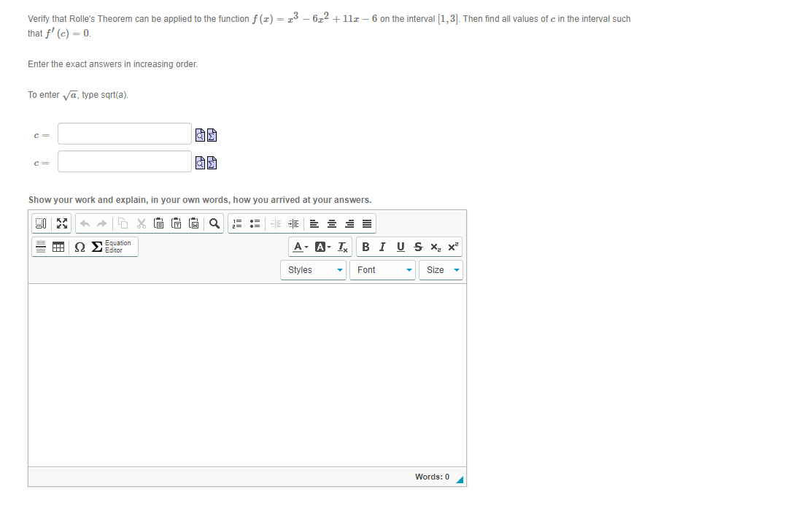Apply superscript formatting
Image resolution: width=812 pixels, height=519 pixels.
(x=453, y=247)
